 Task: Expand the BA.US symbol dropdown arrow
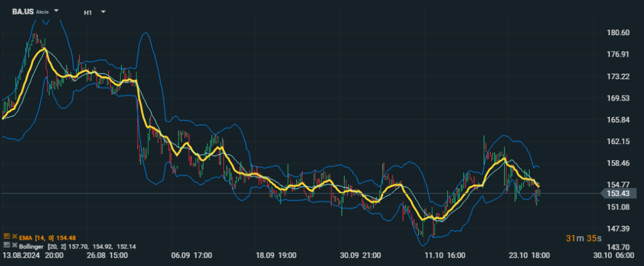point(56,11)
